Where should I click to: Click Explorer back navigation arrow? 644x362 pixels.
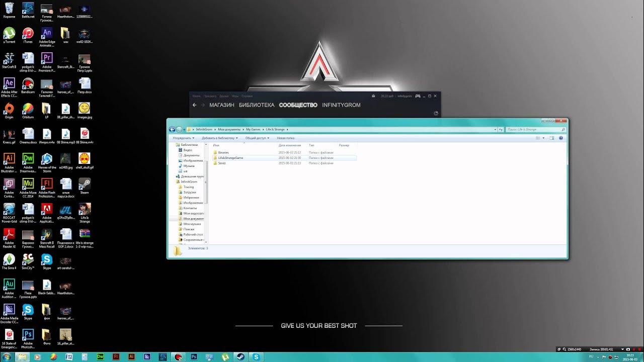tap(172, 130)
